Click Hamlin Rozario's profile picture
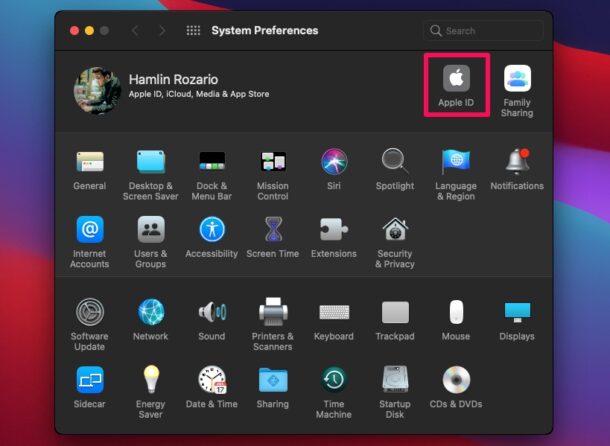The image size is (610, 446). tap(97, 91)
